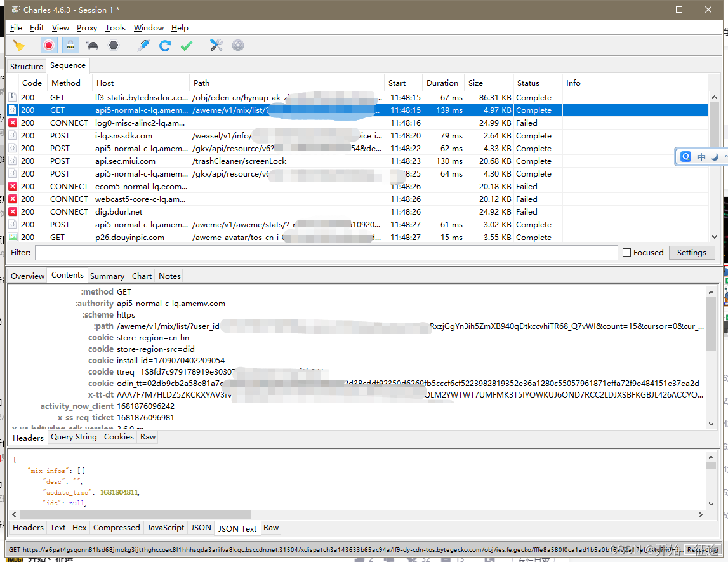Show request Raw tab
The image size is (728, 562).
148,437
